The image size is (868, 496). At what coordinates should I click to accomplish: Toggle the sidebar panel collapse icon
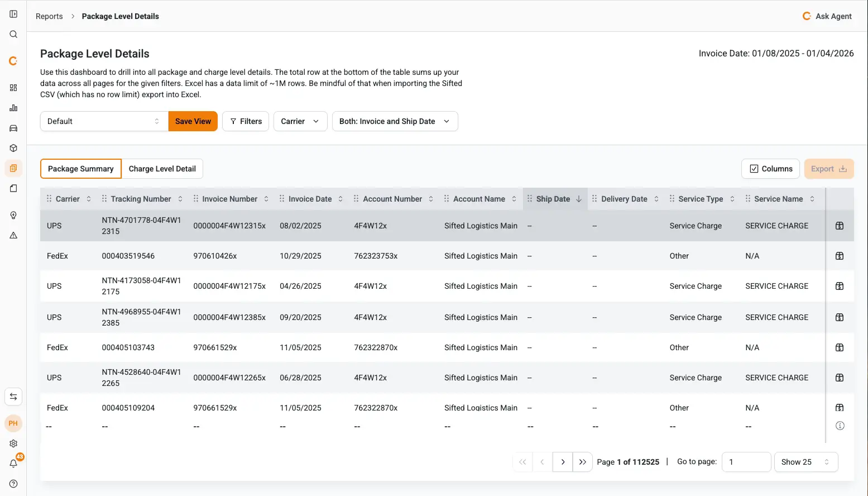[x=13, y=14]
